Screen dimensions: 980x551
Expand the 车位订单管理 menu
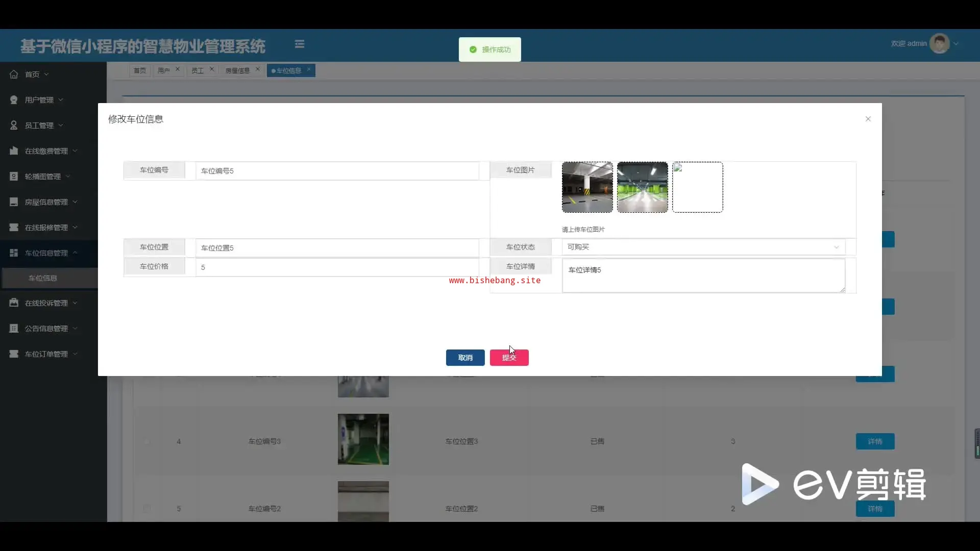click(46, 354)
